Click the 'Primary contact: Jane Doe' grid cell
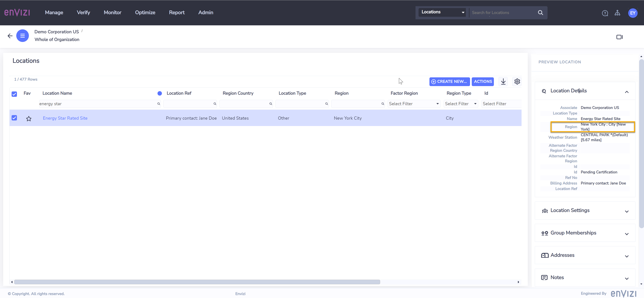 (191, 118)
